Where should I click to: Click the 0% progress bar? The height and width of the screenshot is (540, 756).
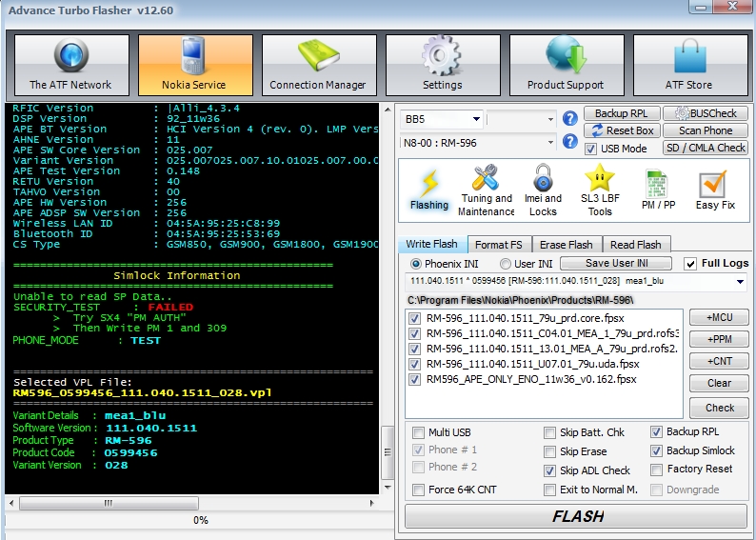pos(199,520)
